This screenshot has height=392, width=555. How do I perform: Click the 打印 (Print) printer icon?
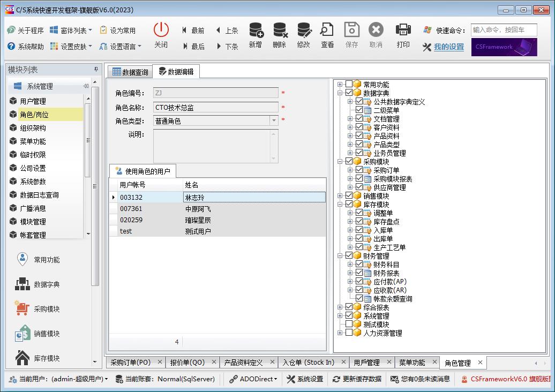[403, 31]
